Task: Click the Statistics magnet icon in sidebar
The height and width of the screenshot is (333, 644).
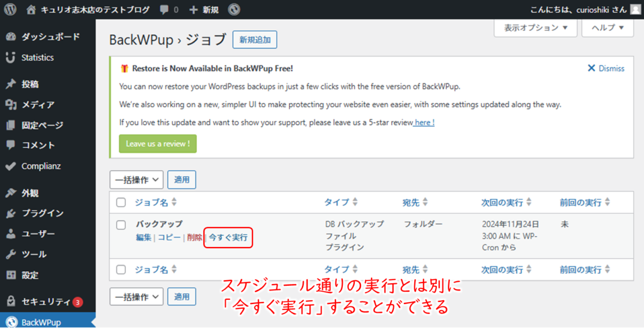Action: click(10, 57)
